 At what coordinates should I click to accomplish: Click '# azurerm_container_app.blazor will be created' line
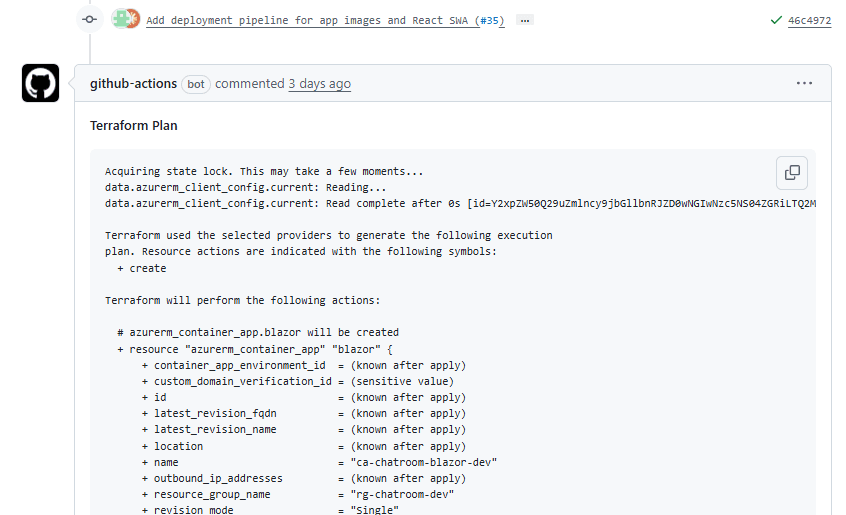pos(258,333)
